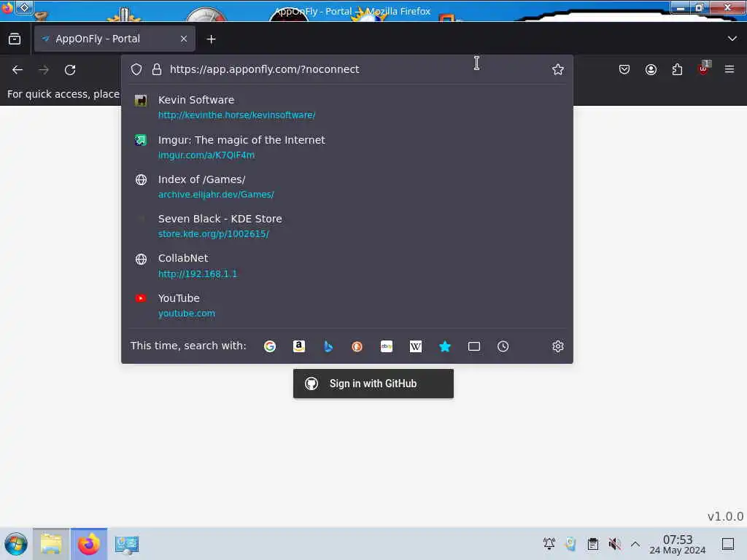Open the Extensions puzzle icon
This screenshot has height=560, width=747.
[677, 69]
